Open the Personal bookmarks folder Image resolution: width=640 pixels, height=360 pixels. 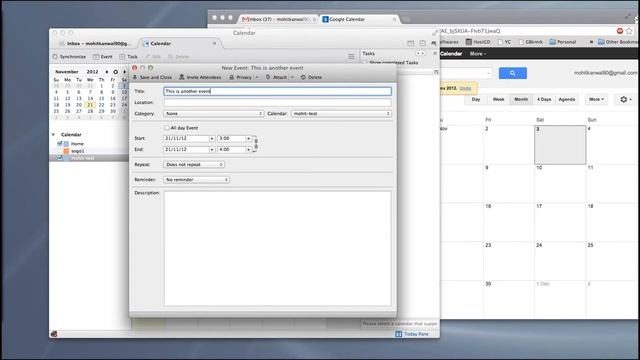(562, 42)
